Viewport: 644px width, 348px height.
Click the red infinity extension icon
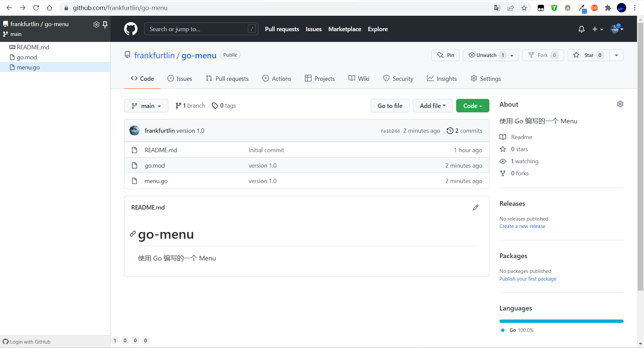click(594, 8)
